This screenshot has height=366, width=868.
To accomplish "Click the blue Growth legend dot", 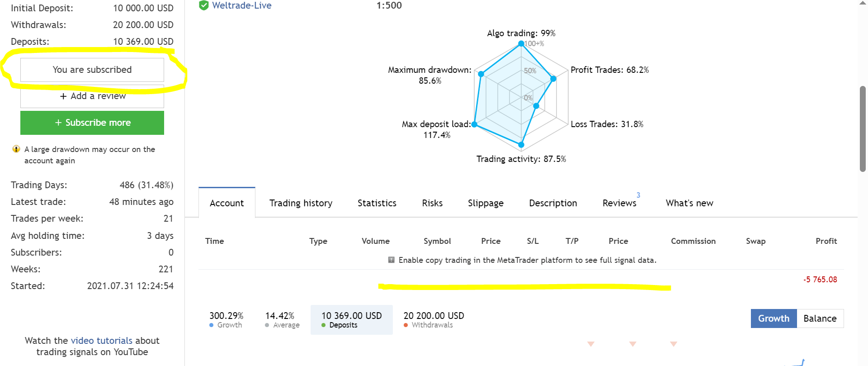I will 212,325.
